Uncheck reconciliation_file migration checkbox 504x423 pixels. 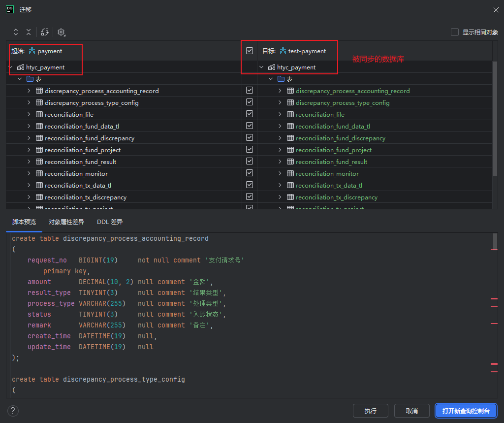(x=250, y=114)
